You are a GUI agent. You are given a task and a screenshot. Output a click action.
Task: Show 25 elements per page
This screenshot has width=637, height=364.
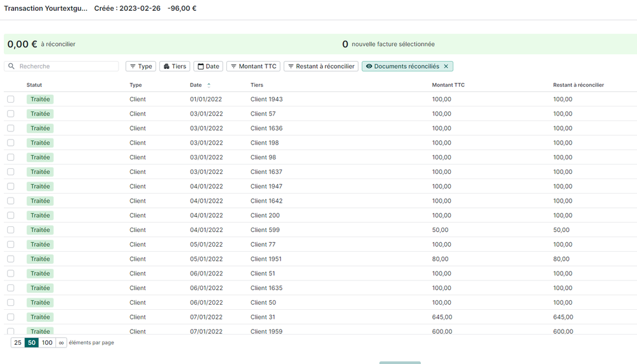coord(18,343)
